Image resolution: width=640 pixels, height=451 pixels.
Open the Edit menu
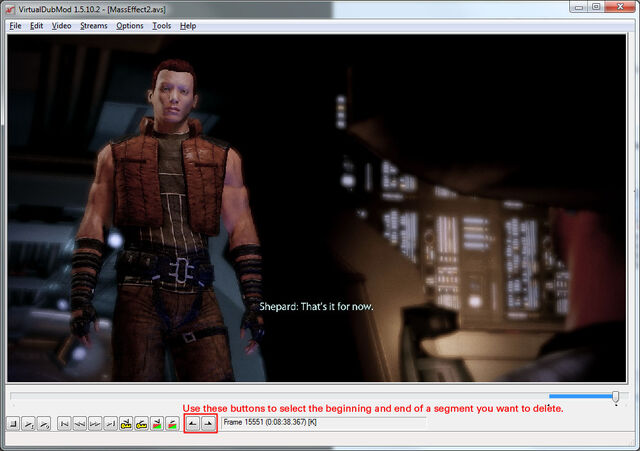(x=36, y=26)
